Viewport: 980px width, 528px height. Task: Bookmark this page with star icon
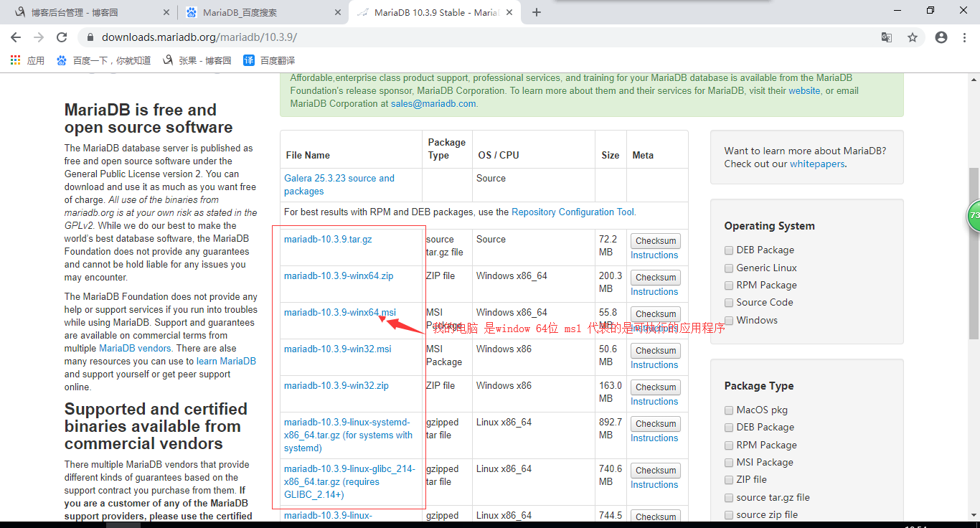tap(913, 37)
